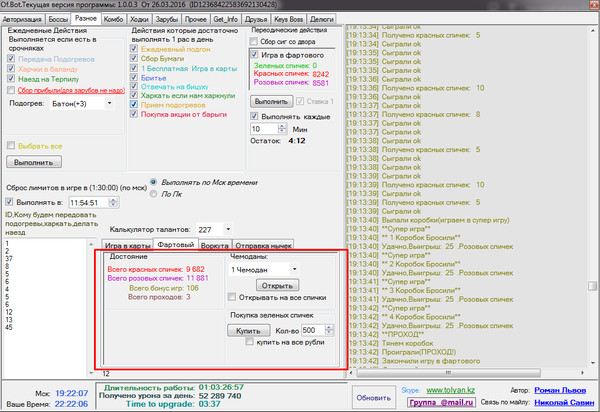This screenshot has height=412, width=600.
Task: Open the Делюги tab
Action: pos(321,19)
